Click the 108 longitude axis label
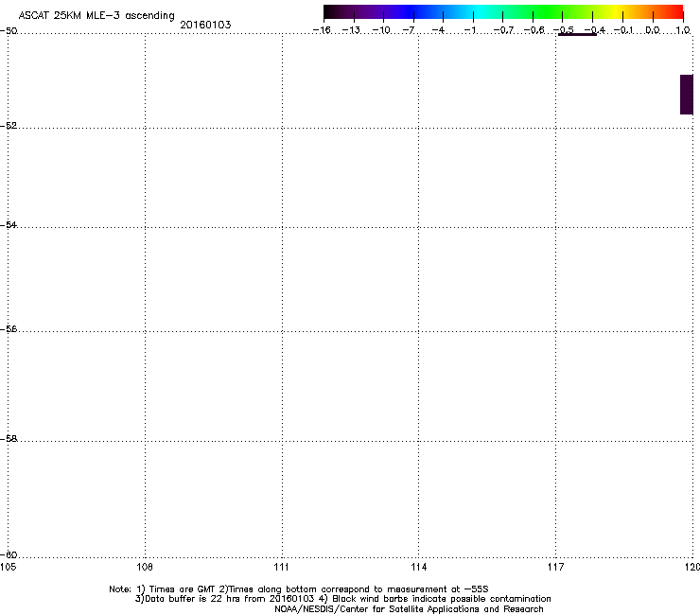Viewport: 700px width, 615px height. (145, 567)
